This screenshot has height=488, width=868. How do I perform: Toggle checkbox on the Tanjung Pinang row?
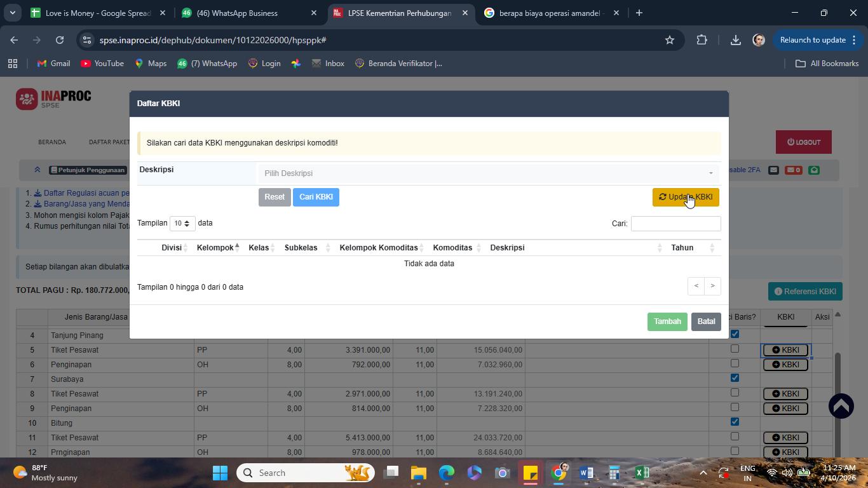pos(735,334)
